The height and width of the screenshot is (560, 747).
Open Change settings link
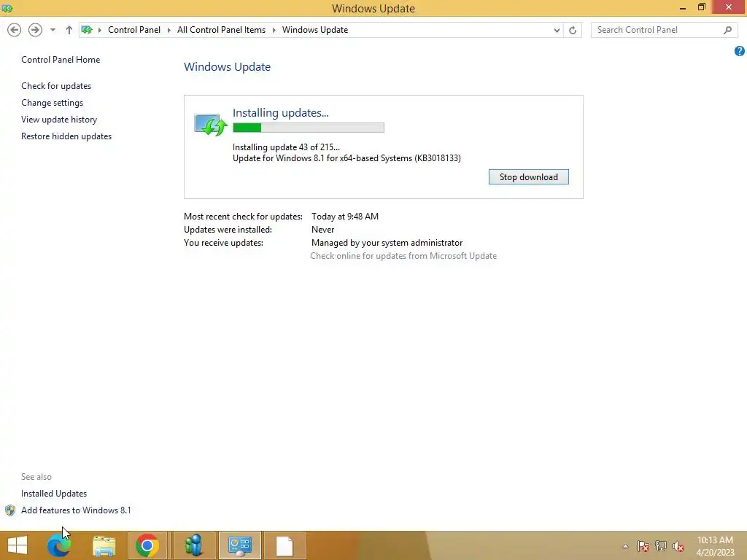click(x=52, y=103)
